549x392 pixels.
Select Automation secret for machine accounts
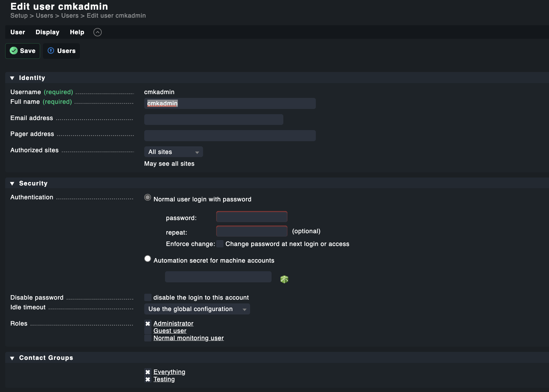(148, 259)
